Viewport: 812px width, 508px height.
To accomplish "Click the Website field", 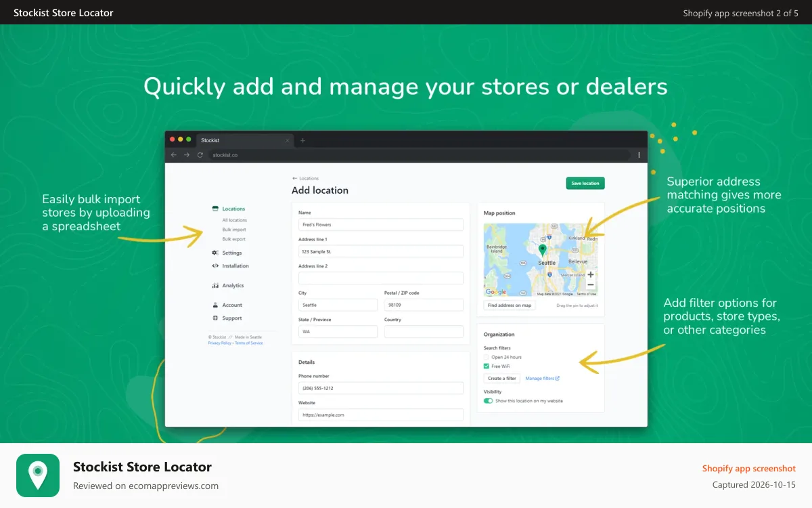I will coord(381,415).
